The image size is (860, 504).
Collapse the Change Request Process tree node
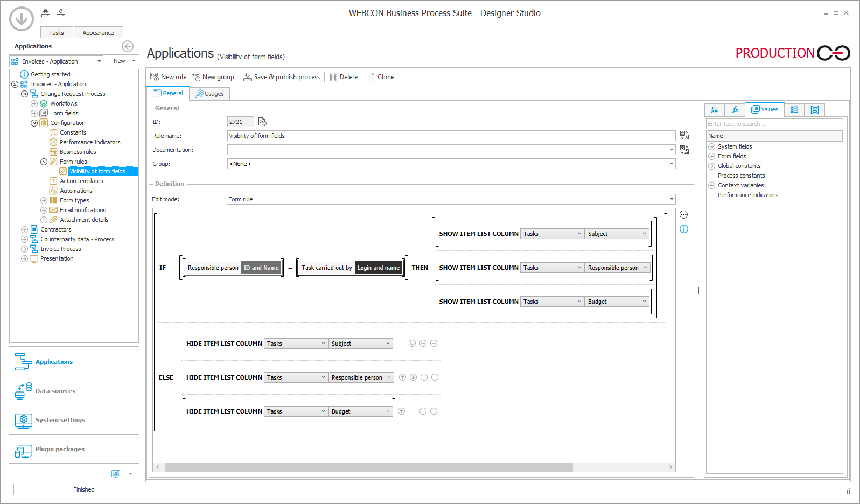coord(24,94)
